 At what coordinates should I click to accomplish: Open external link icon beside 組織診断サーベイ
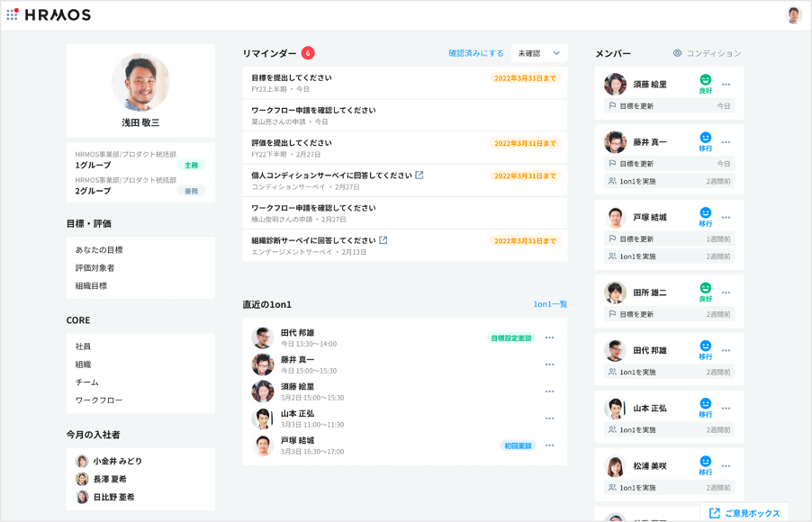(383, 240)
